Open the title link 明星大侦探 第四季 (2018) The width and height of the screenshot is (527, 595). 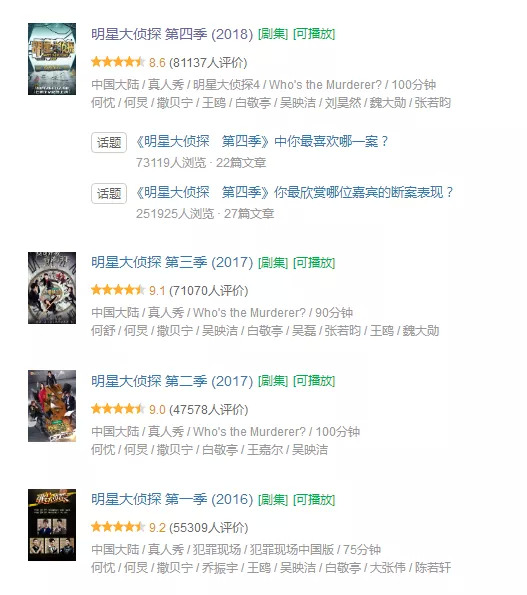(172, 34)
